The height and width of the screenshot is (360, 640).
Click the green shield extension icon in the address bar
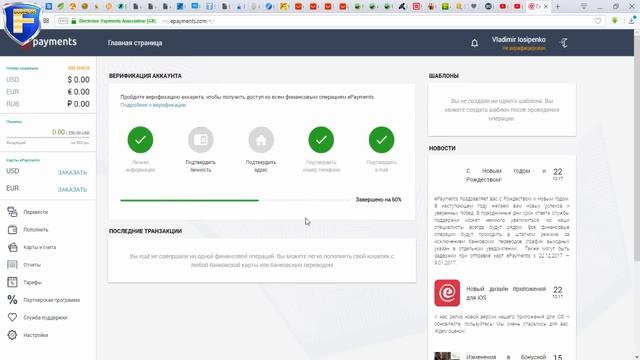(615, 20)
